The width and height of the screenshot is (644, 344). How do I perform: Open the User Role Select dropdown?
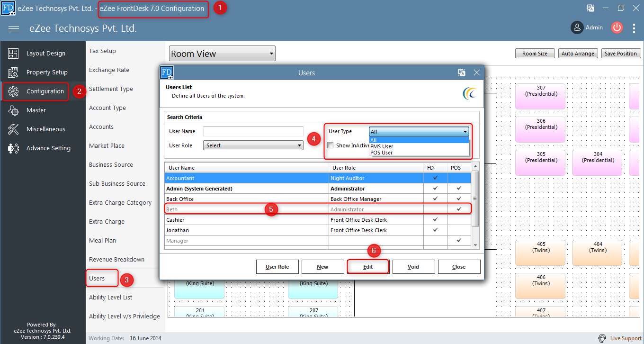click(253, 145)
